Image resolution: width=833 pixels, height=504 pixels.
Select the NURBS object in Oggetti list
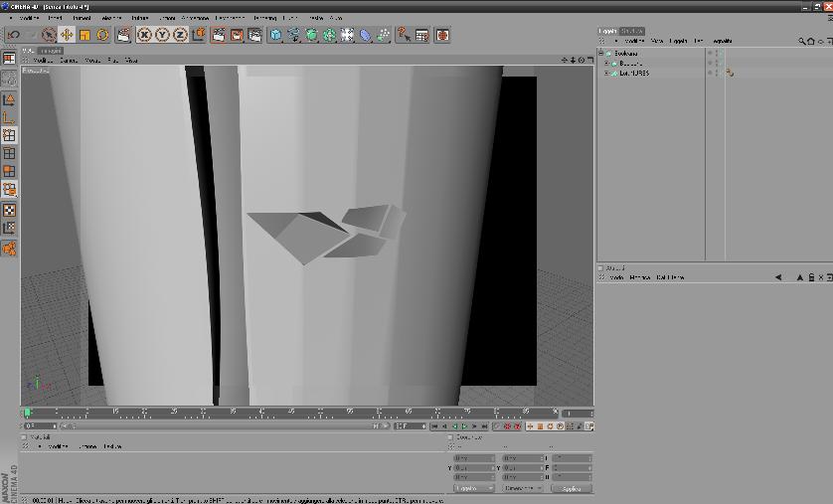tap(634, 74)
